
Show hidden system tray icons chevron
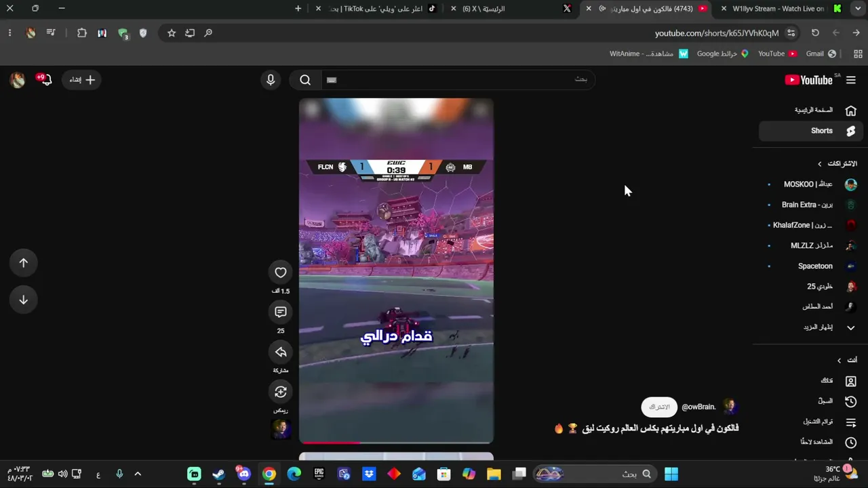pyautogui.click(x=138, y=474)
